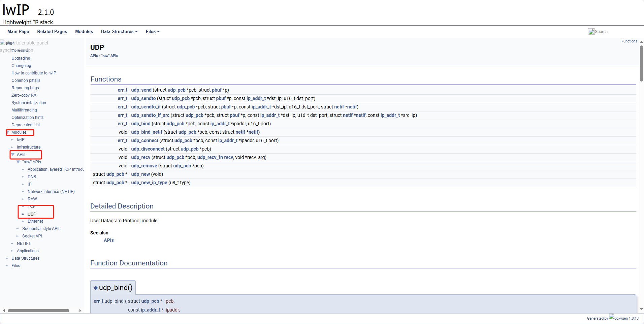Click the err_t return type of udp_send

tap(123, 90)
